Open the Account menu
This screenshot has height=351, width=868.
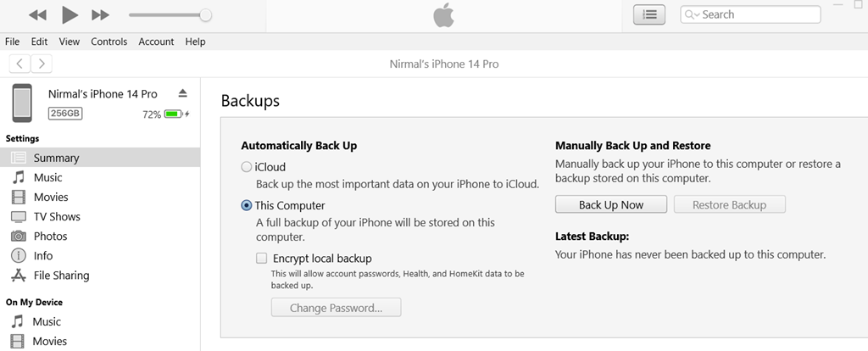click(x=156, y=42)
